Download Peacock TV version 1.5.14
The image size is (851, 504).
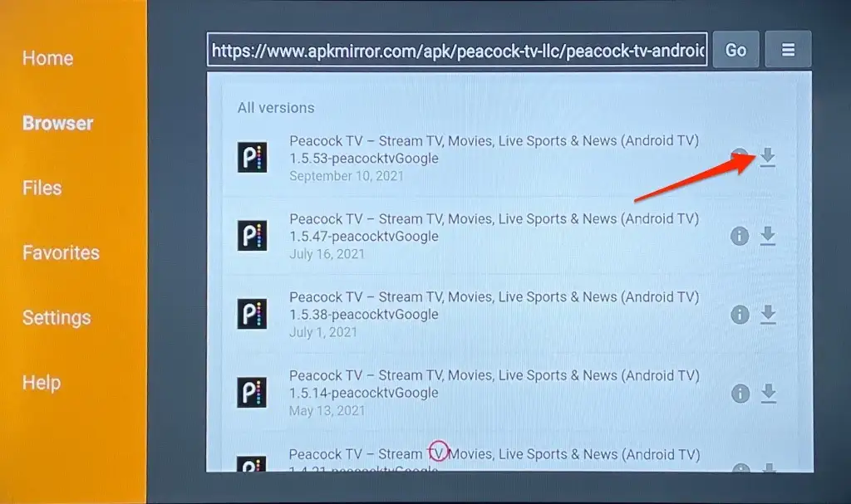tap(769, 394)
